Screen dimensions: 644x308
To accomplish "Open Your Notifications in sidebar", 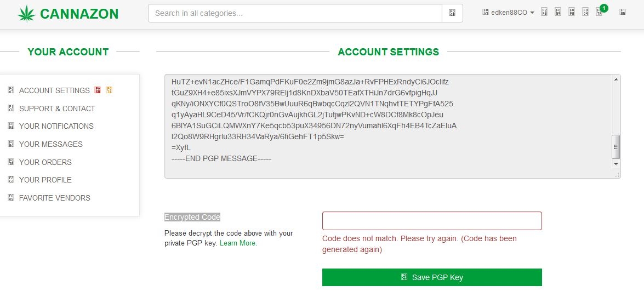I will click(56, 126).
